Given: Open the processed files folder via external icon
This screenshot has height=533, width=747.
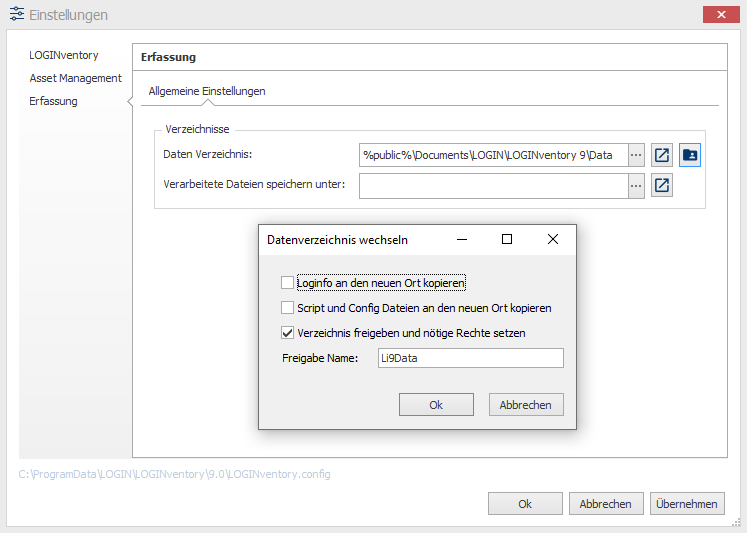Looking at the screenshot, I should coord(662,185).
